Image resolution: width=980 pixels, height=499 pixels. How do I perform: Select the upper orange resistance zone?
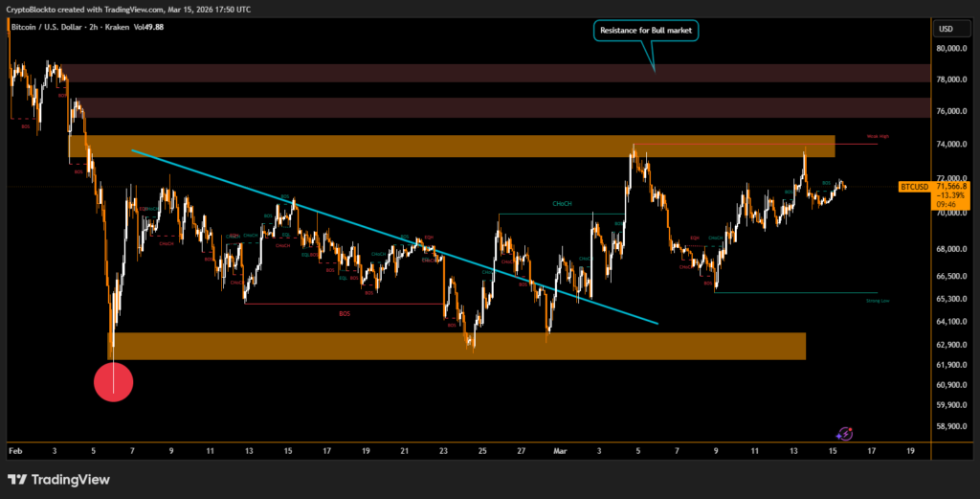coord(459,146)
